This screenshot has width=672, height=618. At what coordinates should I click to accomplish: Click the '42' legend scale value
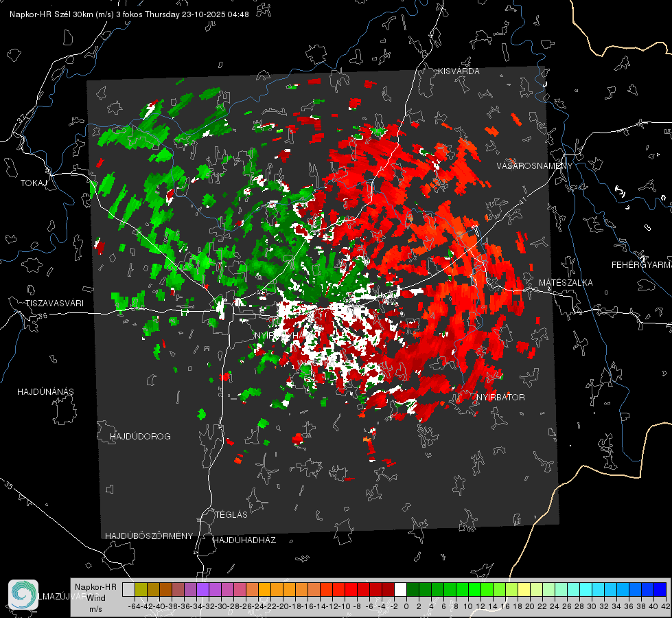point(666,606)
